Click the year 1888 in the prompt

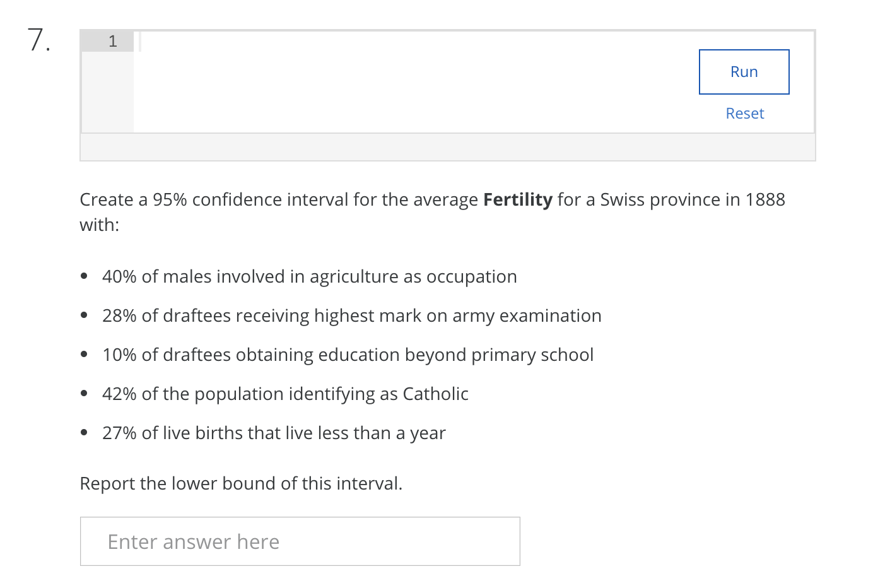[765, 199]
